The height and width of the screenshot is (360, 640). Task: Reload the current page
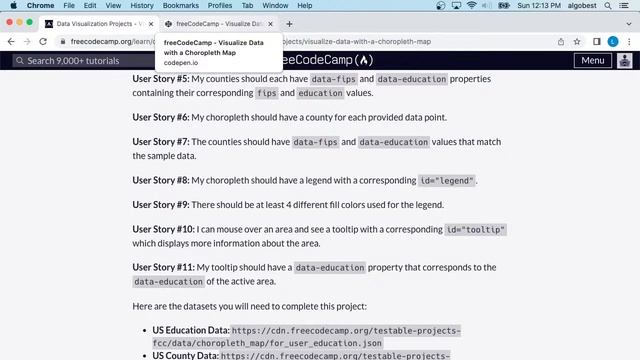[x=43, y=42]
